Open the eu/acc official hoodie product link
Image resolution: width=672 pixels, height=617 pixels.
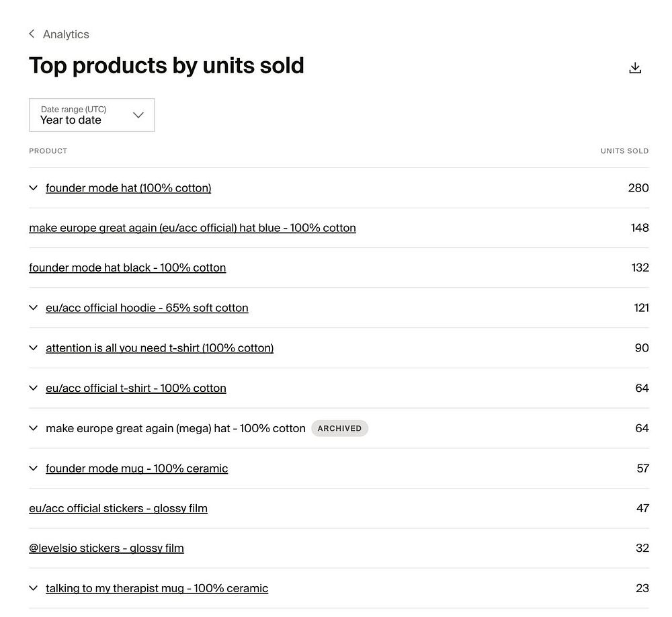point(146,308)
